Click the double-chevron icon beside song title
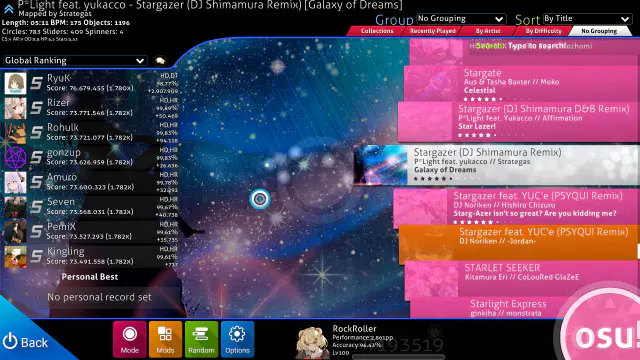 [9, 8]
